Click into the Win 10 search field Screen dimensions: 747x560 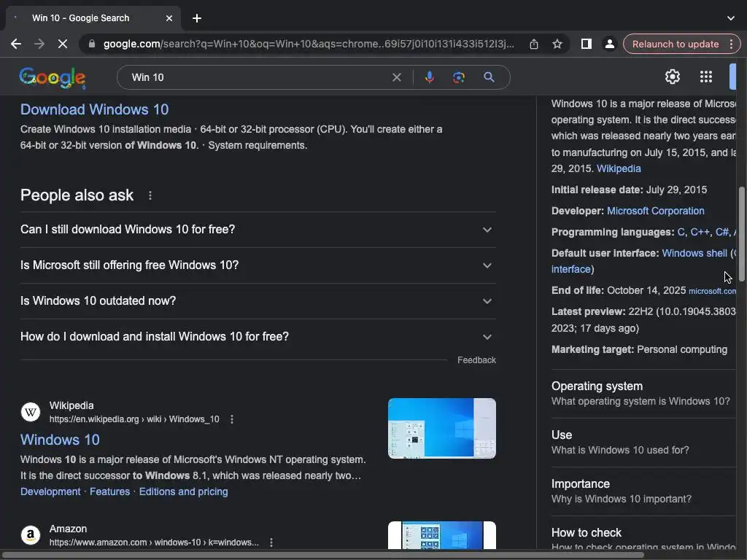point(258,77)
